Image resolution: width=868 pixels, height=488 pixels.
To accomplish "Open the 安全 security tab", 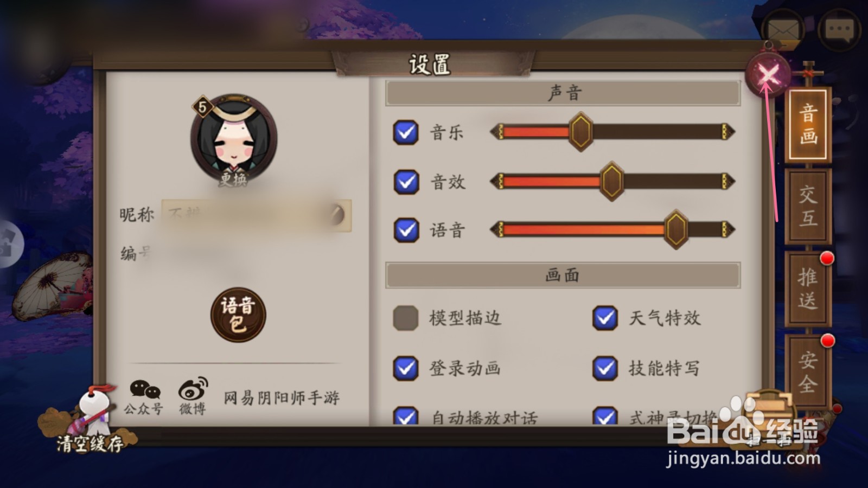I will (x=808, y=371).
